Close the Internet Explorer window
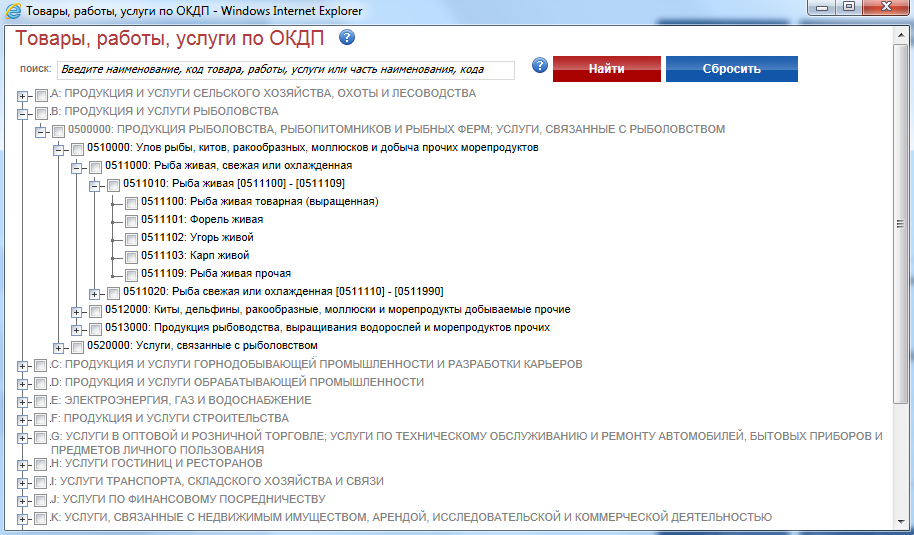This screenshot has height=535, width=914. coord(886,8)
